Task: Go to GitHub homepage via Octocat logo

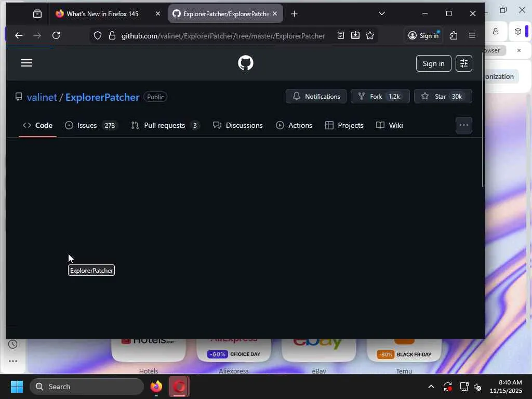Action: 246,63
